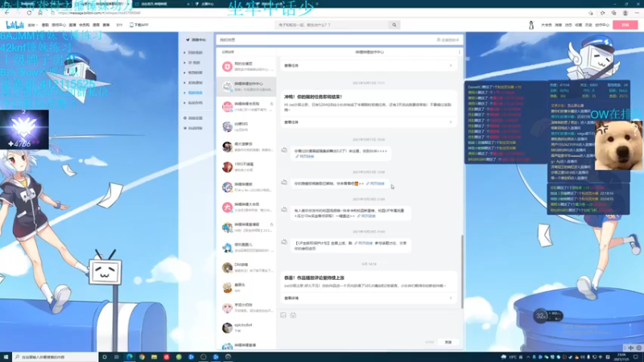Open Google Chrome from the taskbar
This screenshot has height=362, width=644.
pos(142,357)
